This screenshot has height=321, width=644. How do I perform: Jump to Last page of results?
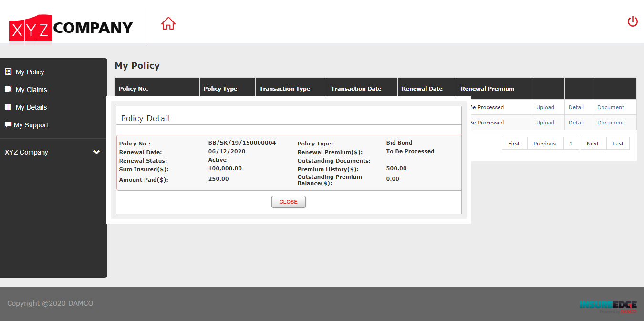[618, 144]
